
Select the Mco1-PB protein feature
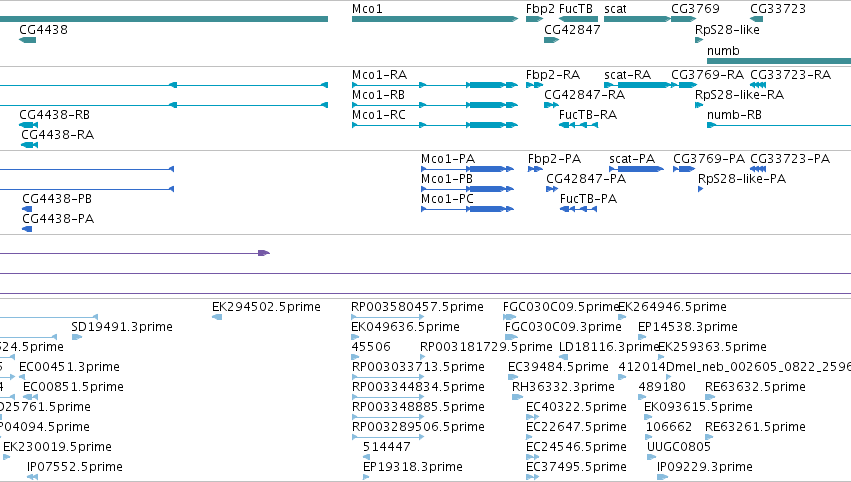click(x=467, y=189)
